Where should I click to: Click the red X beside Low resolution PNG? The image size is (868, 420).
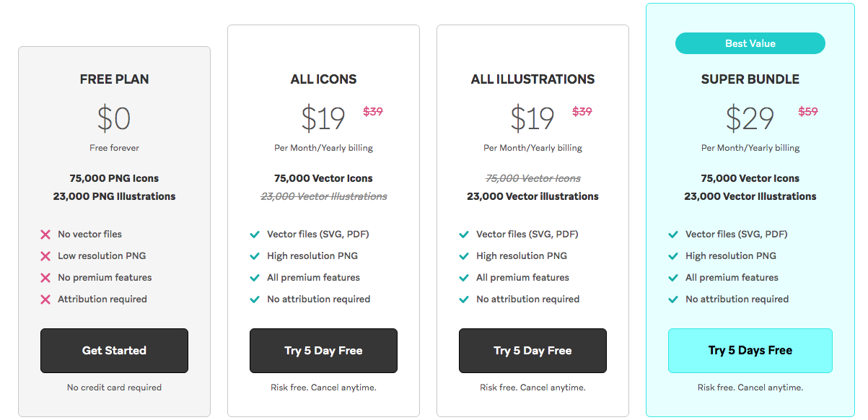(45, 256)
